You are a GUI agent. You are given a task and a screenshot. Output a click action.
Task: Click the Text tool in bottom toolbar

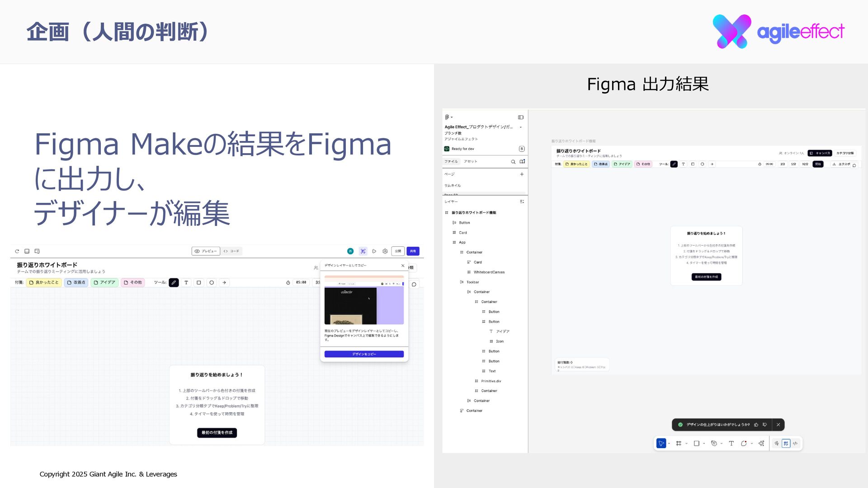(x=731, y=444)
